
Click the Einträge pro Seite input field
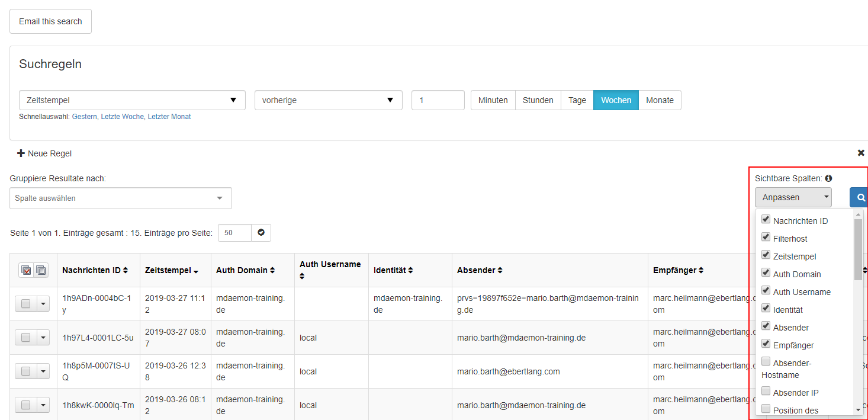[234, 233]
